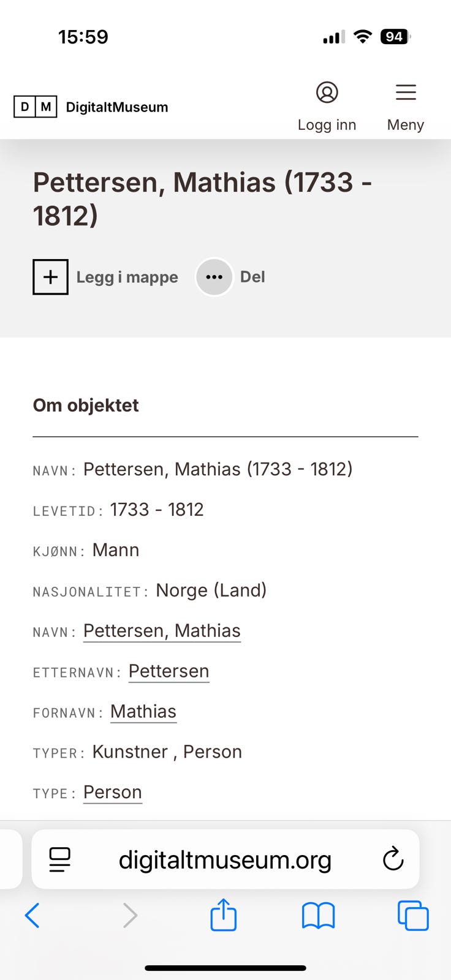This screenshot has height=980, width=451.
Task: Follow the "Person" type link
Action: click(x=113, y=793)
